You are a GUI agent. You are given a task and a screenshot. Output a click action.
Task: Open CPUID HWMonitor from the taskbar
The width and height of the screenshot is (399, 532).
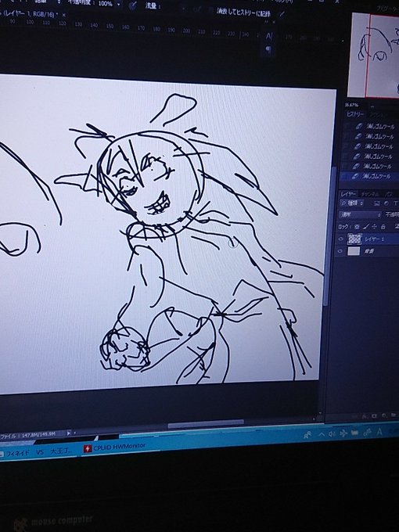(x=115, y=447)
